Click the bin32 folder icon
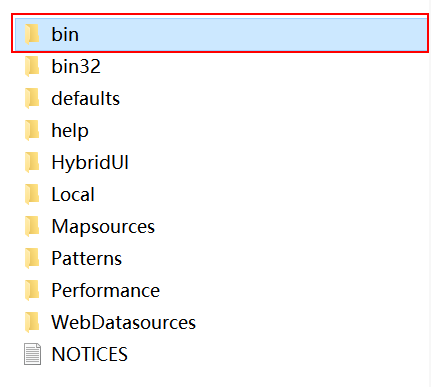The height and width of the screenshot is (387, 437). click(32, 66)
